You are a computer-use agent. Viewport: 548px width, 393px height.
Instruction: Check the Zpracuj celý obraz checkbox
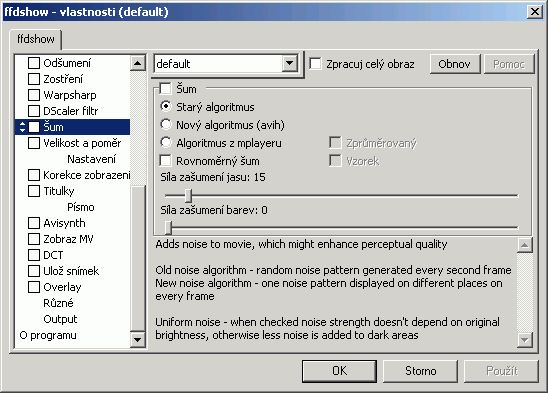tap(315, 64)
